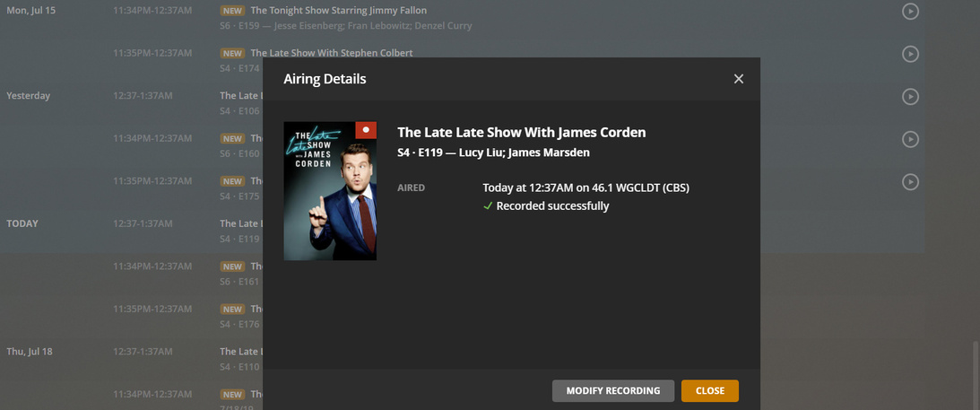Viewport: 980px width, 410px height.
Task: Click the 'Mon, Jul 15' date label
Action: click(x=31, y=11)
